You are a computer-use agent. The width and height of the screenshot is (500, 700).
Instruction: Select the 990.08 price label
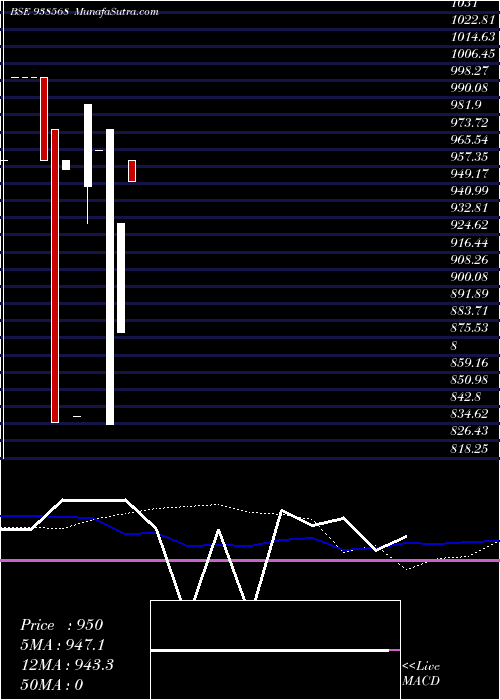click(x=469, y=88)
